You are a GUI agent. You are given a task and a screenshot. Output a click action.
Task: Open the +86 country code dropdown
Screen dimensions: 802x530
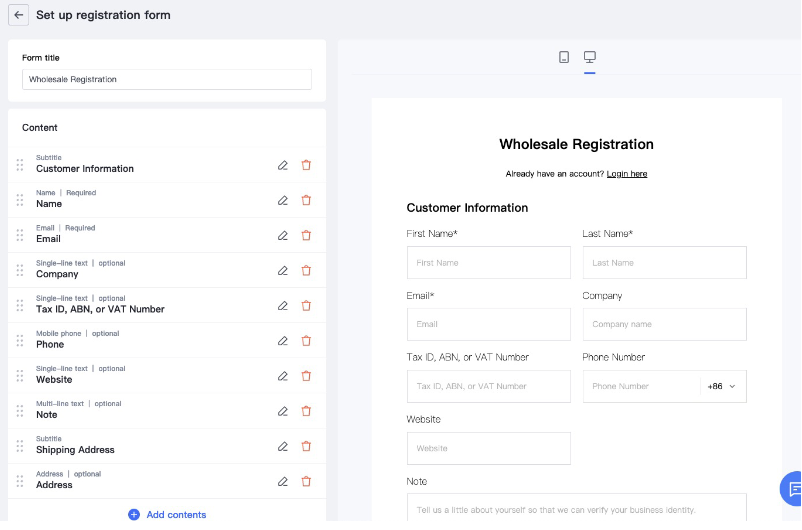coord(722,386)
